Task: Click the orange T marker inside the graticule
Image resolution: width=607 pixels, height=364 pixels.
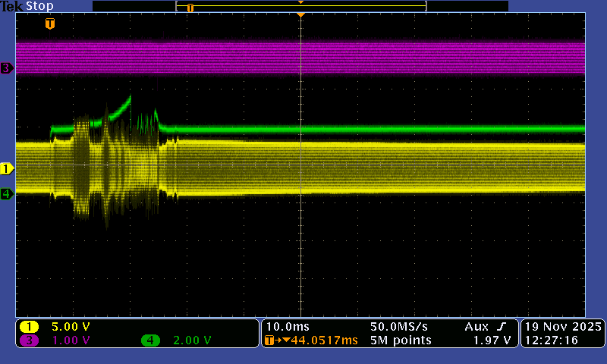Action: click(x=50, y=24)
